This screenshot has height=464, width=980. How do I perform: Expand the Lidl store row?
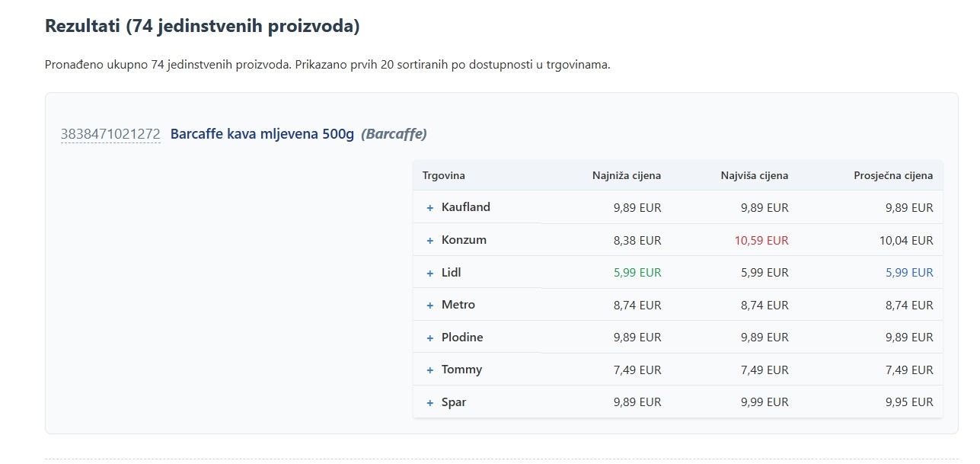click(429, 273)
